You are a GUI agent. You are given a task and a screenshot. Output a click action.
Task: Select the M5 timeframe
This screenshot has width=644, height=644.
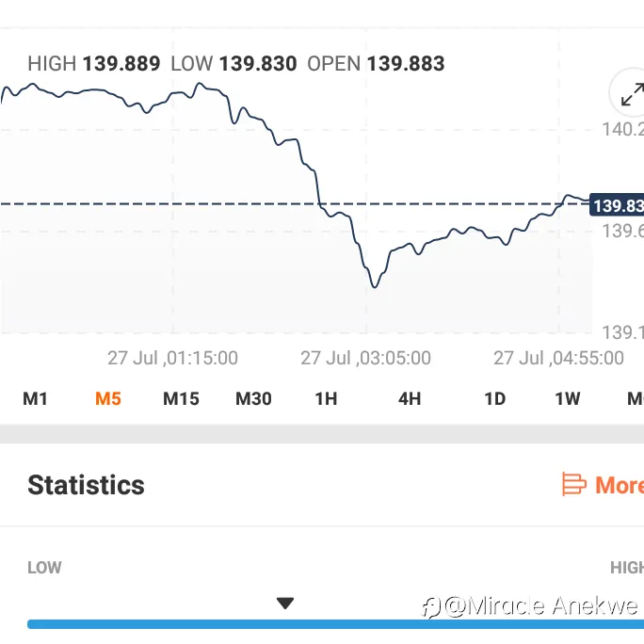[108, 399]
